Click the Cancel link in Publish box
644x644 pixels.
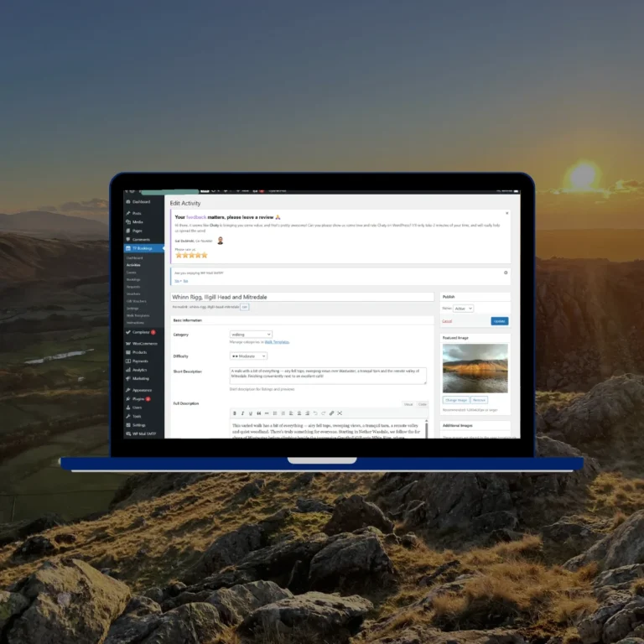447,321
